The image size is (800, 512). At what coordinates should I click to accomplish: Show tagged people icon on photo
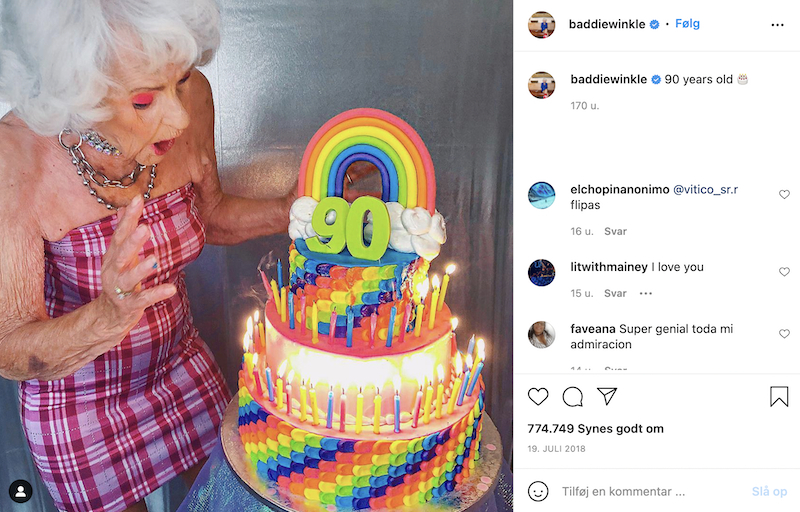(20, 491)
